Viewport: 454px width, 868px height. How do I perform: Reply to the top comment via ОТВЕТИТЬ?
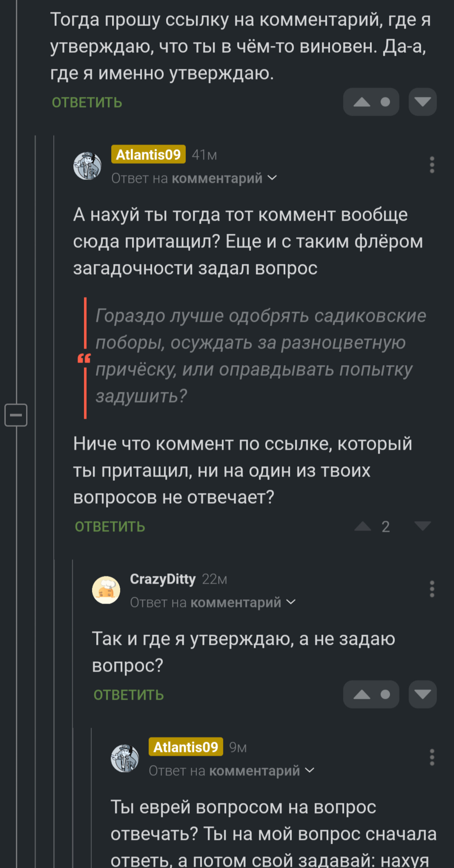(x=87, y=103)
